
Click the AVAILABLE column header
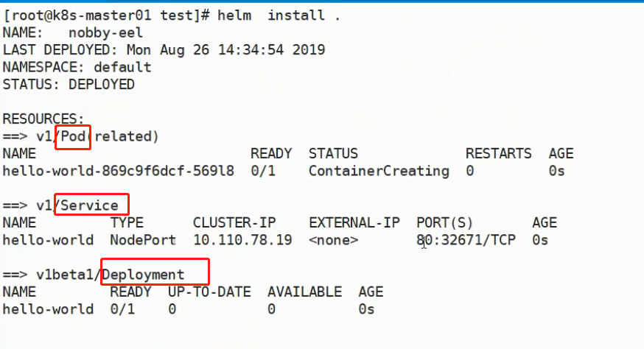[304, 292]
